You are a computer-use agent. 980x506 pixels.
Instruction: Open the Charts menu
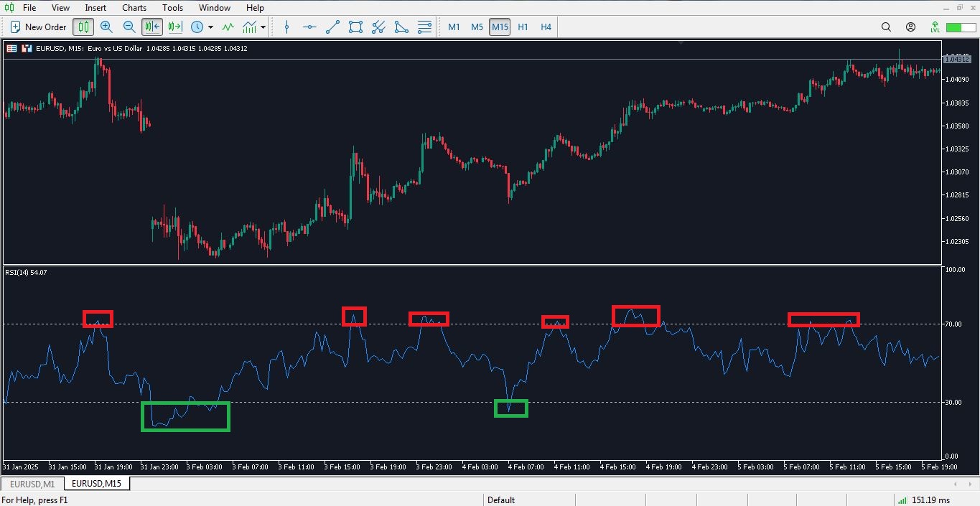(x=134, y=8)
